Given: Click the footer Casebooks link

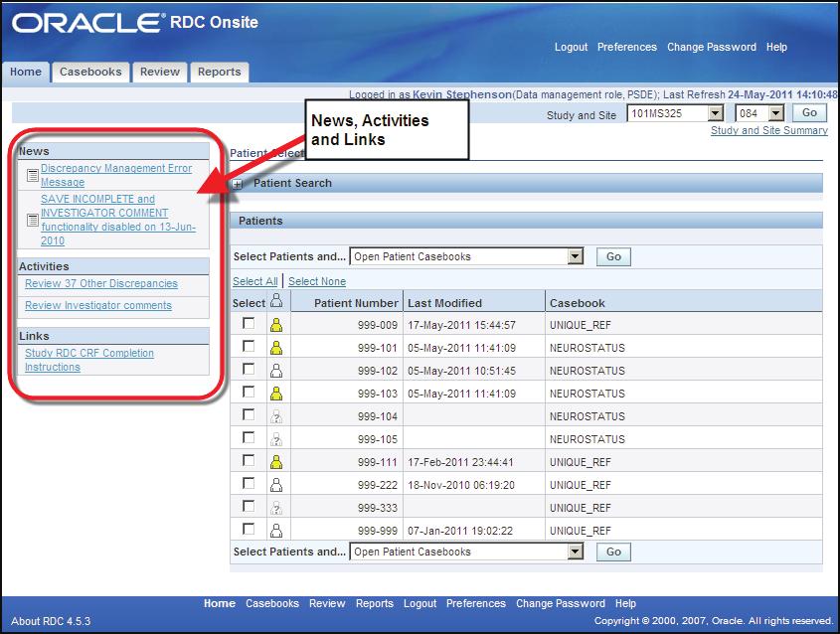Looking at the screenshot, I should pyautogui.click(x=272, y=603).
